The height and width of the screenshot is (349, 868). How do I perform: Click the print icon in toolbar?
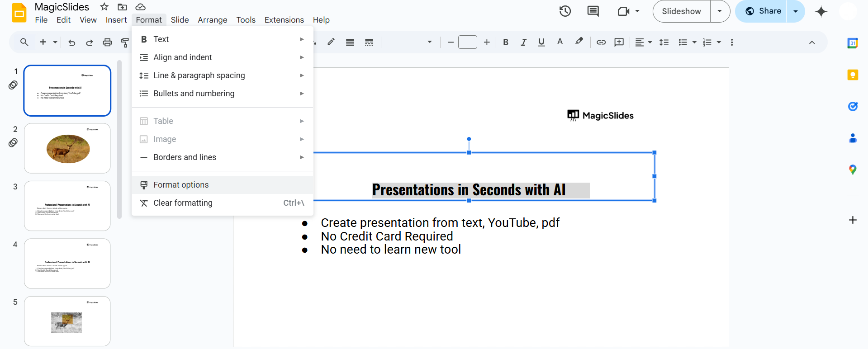(107, 42)
